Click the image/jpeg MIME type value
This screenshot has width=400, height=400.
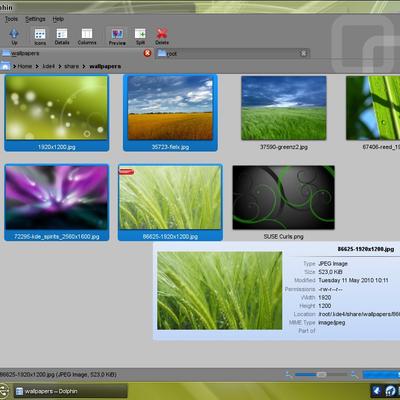(x=332, y=322)
